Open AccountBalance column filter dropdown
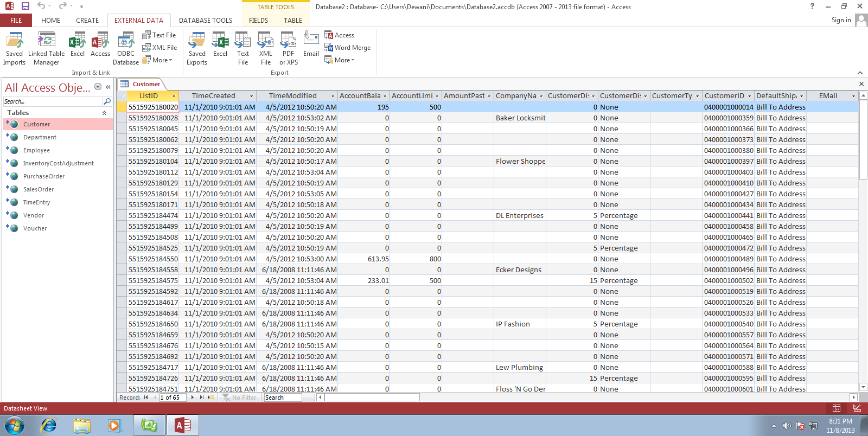Image resolution: width=868 pixels, height=436 pixels. pyautogui.click(x=385, y=96)
